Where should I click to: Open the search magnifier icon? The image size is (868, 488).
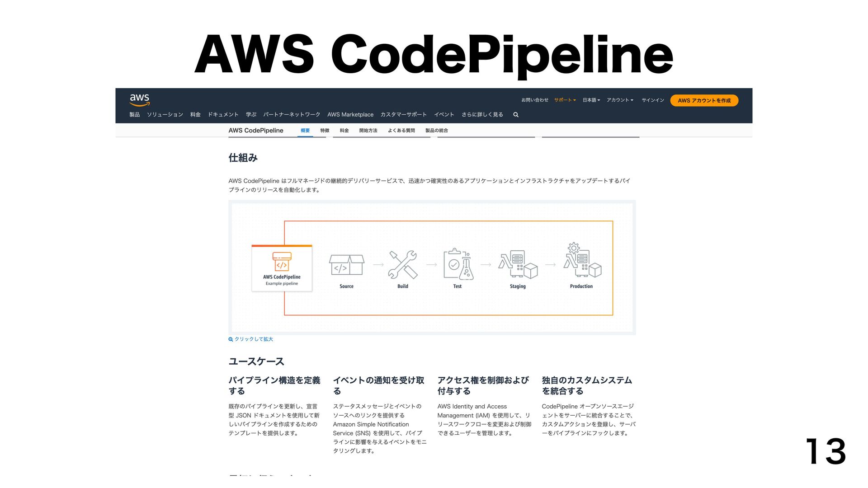[516, 115]
